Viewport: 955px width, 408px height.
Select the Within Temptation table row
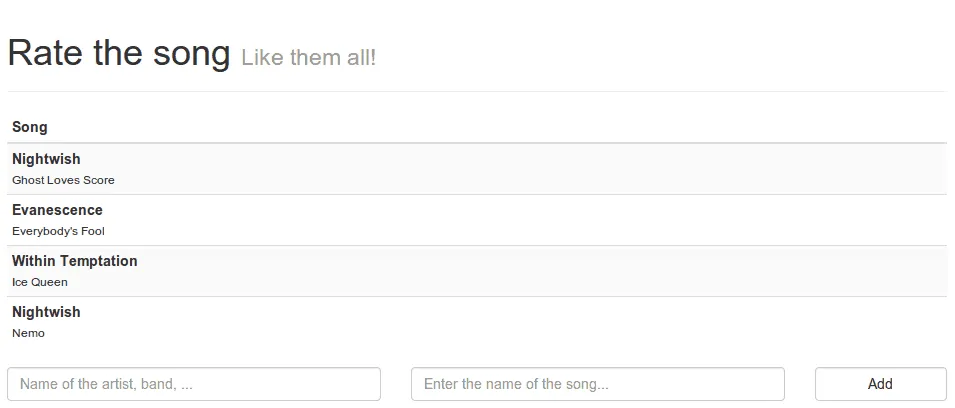(500, 271)
